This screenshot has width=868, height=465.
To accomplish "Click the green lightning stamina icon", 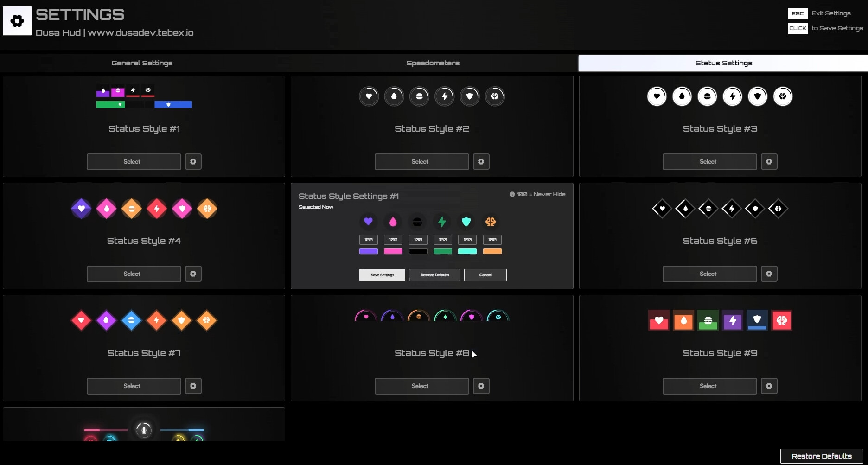I will (x=442, y=222).
